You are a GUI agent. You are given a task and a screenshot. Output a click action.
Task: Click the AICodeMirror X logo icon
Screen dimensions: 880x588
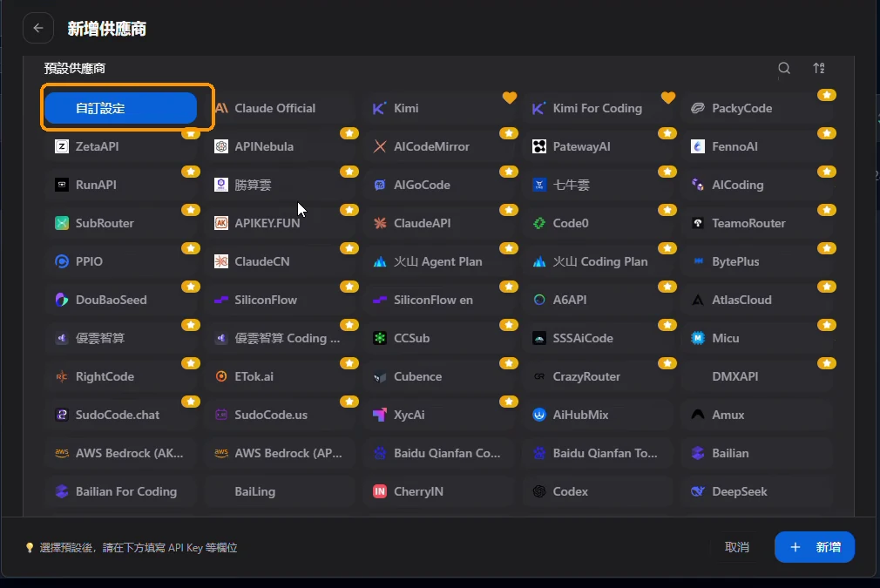pos(380,146)
